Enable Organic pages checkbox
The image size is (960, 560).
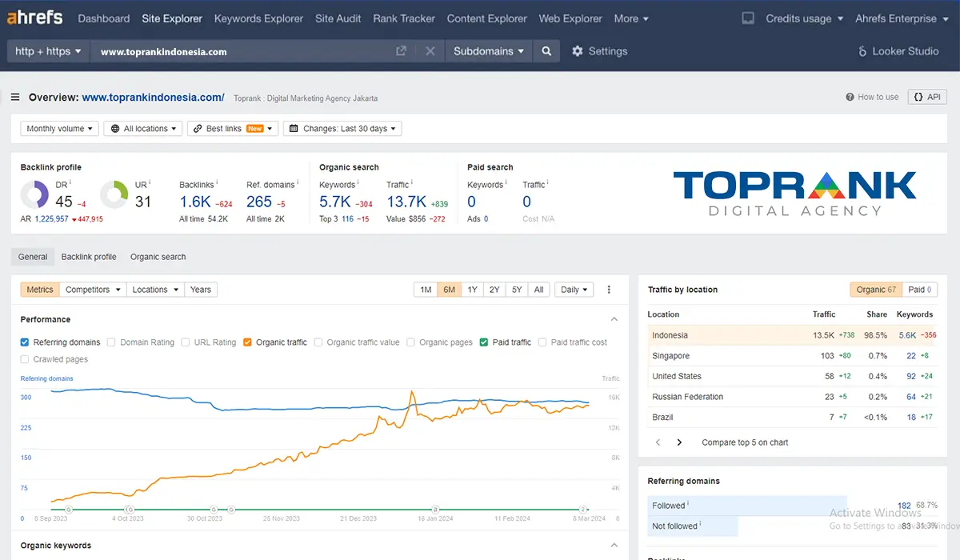coord(410,342)
